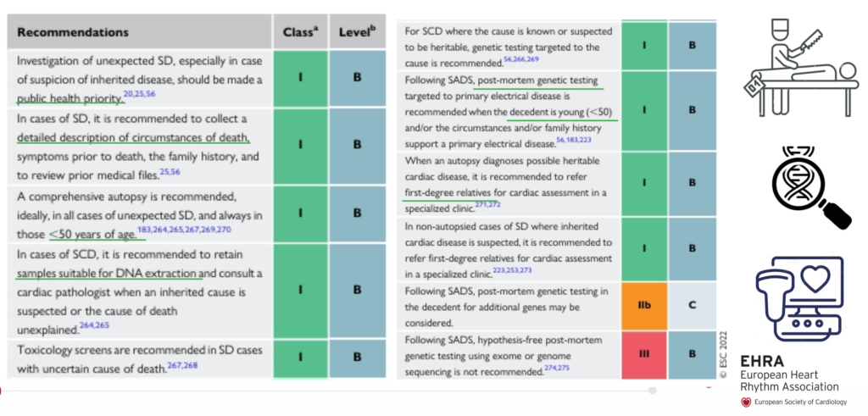This screenshot has width=868, height=416.
Task: Click the European Society of Cardiology heart logo
Action: 747,402
